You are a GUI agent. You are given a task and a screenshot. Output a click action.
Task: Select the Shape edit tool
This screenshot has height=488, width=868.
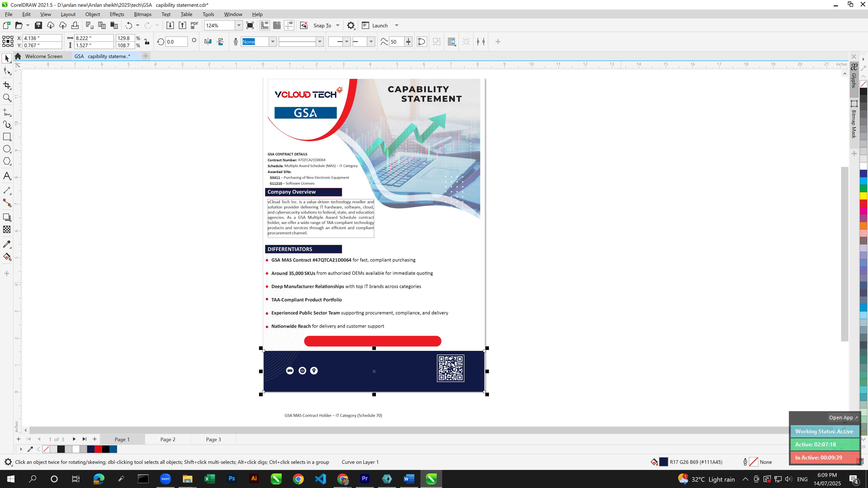pyautogui.click(x=7, y=71)
